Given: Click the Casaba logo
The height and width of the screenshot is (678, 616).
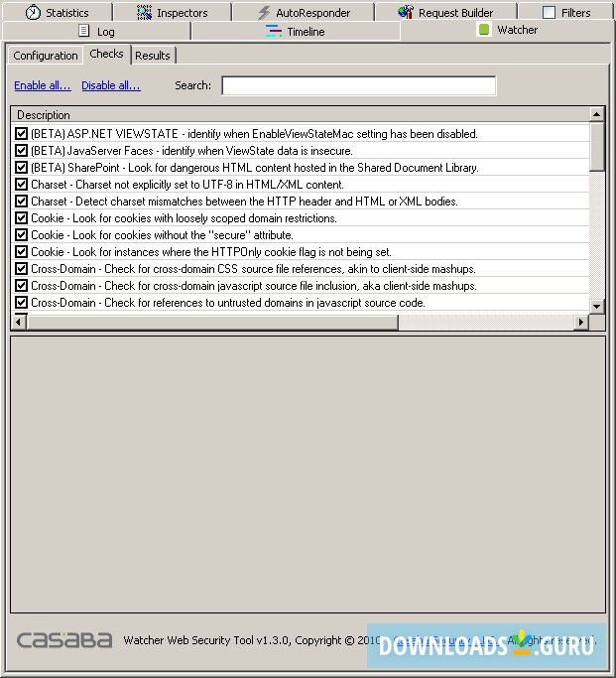Looking at the screenshot, I should coord(64,640).
